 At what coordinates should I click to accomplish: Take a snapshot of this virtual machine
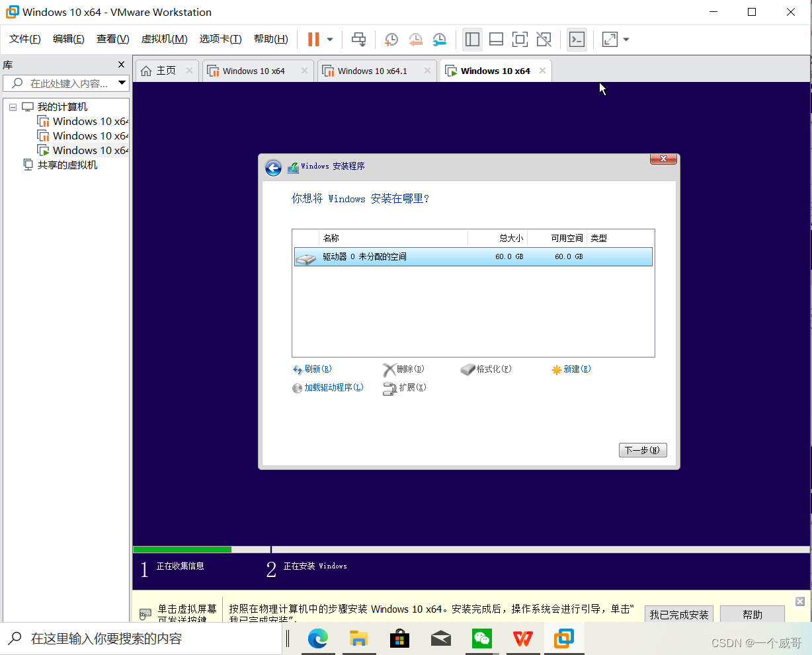[x=391, y=39]
